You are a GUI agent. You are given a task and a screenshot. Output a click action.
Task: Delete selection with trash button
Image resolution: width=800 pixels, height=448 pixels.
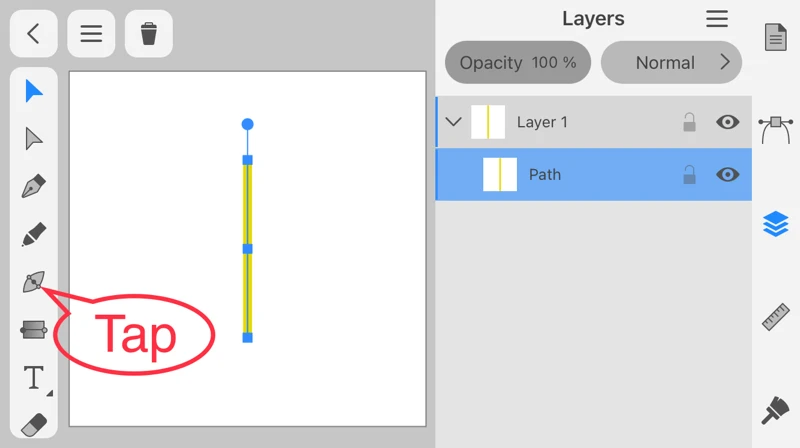(x=149, y=34)
